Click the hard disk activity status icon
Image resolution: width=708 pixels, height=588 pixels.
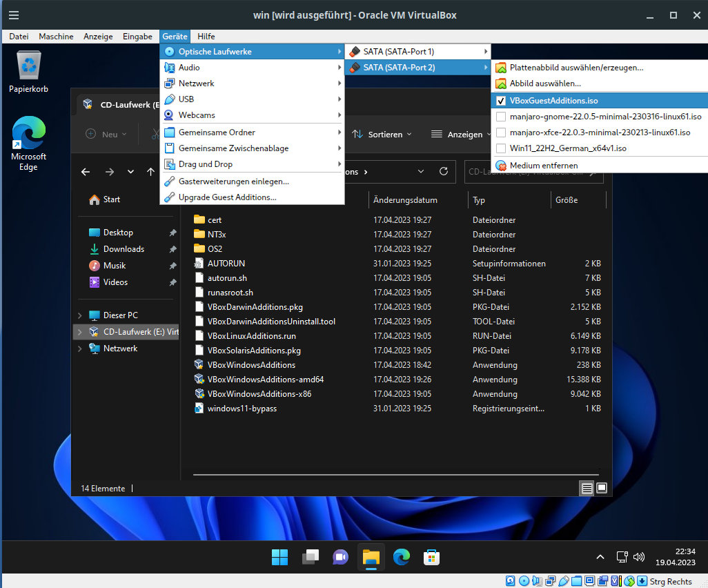pos(511,581)
